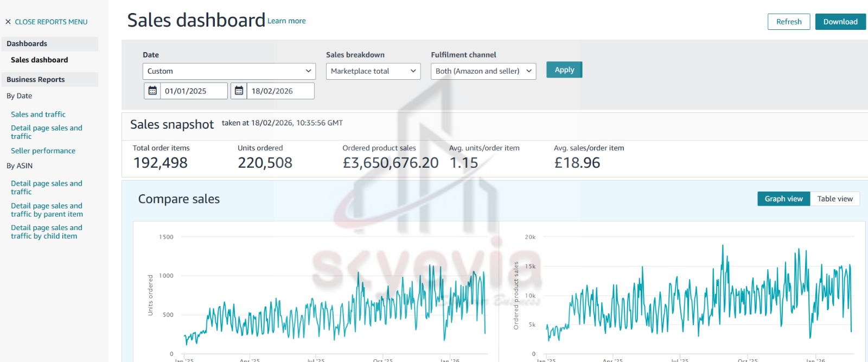
Task: Refresh the sales dashboard
Action: 788,22
